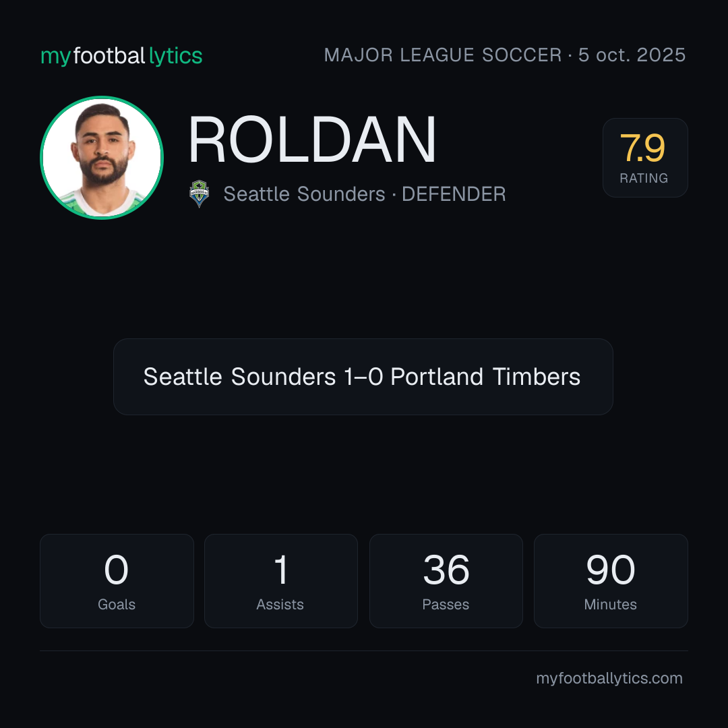
Task: Click the Seattle Sounders crest icon
Action: pos(199,193)
